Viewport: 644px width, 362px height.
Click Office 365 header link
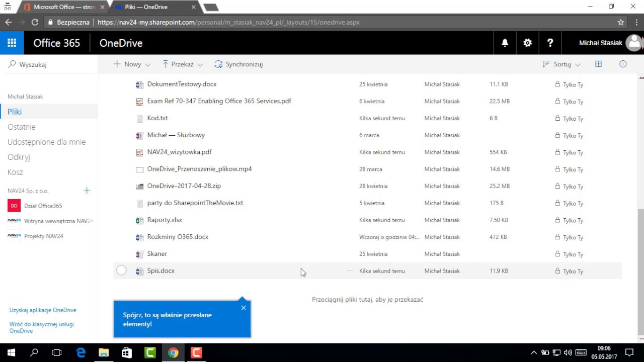[56, 43]
